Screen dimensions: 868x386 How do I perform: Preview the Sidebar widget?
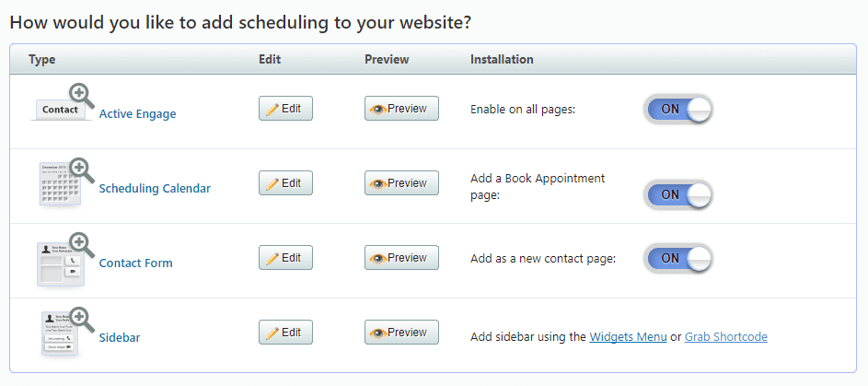point(401,333)
